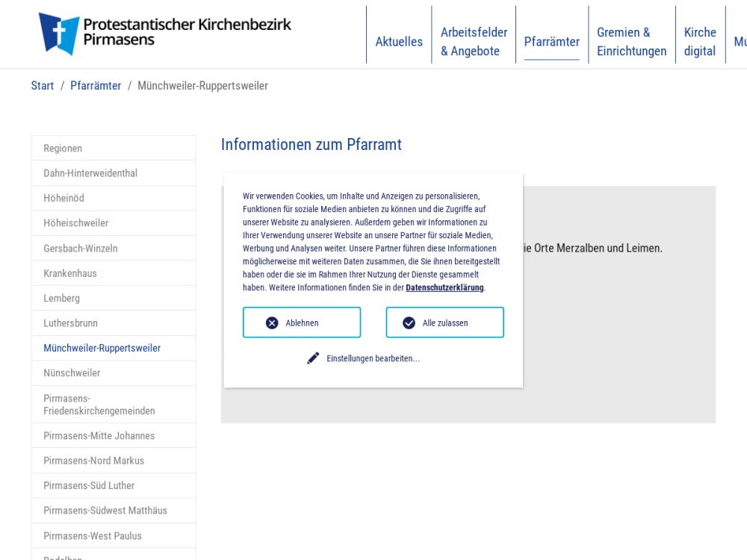Open the Kirche digital menu
This screenshot has height=560, width=747.
tap(700, 42)
